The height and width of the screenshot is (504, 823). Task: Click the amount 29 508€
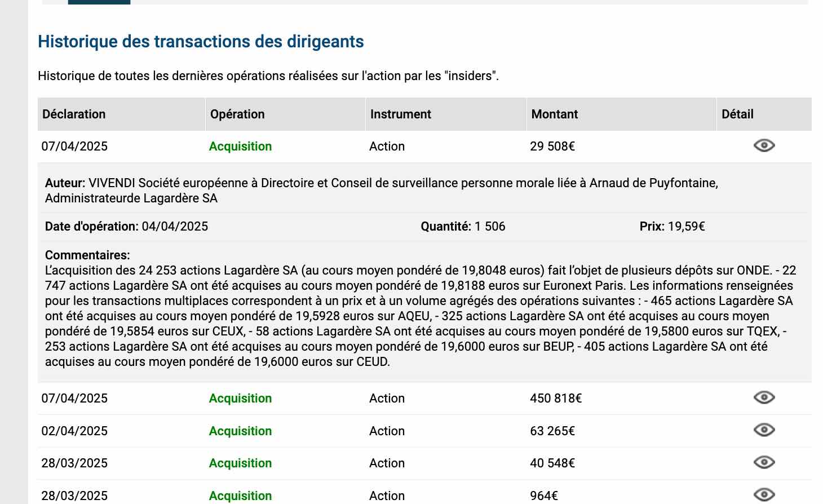click(x=552, y=146)
